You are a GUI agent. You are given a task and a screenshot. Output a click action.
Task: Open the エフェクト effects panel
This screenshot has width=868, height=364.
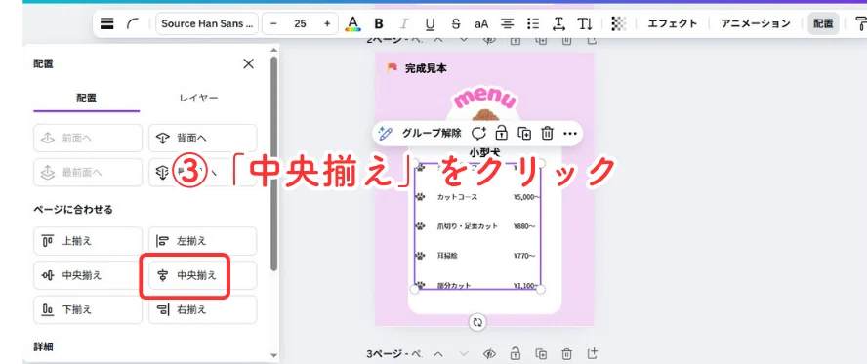[x=672, y=23]
